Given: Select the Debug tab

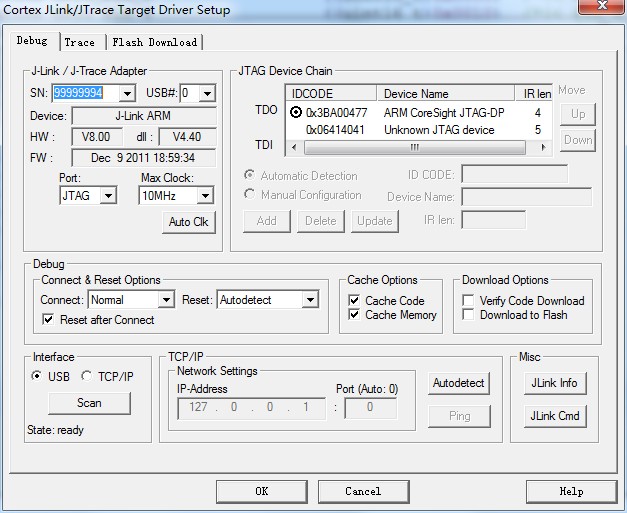Looking at the screenshot, I should 32,41.
